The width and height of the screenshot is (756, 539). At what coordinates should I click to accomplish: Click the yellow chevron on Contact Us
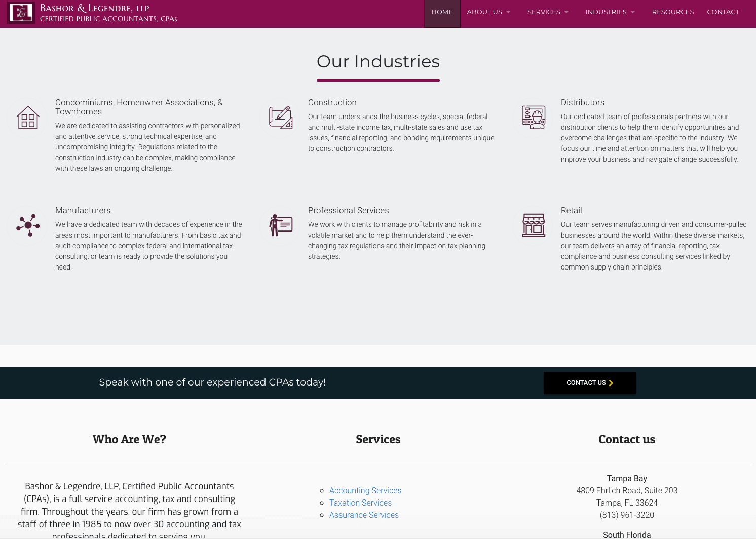[x=611, y=383]
